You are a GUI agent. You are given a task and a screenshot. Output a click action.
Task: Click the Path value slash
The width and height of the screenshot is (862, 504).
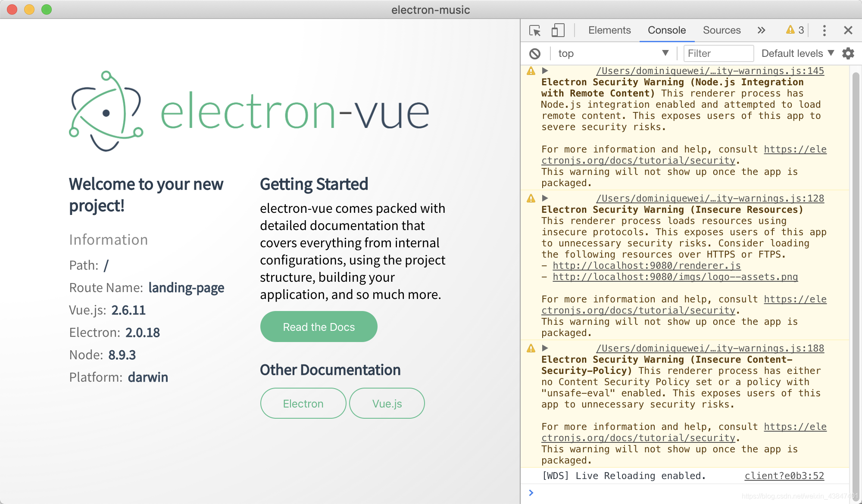(106, 265)
